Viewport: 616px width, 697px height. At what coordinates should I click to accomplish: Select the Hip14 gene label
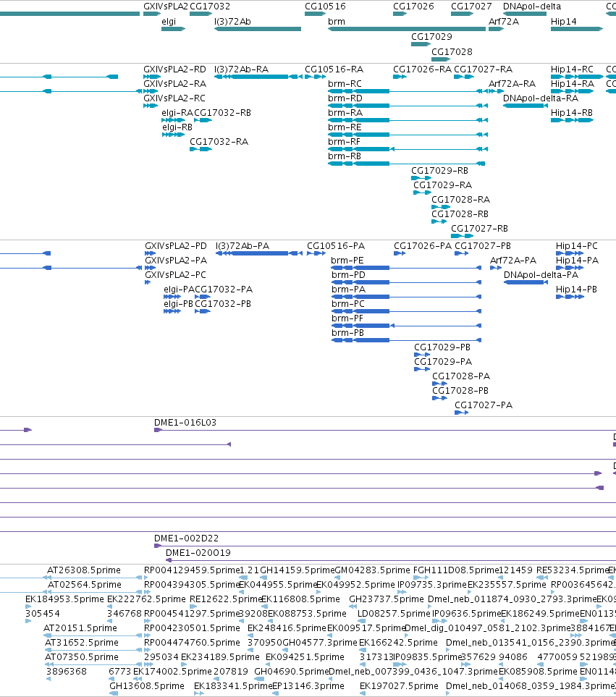point(564,21)
